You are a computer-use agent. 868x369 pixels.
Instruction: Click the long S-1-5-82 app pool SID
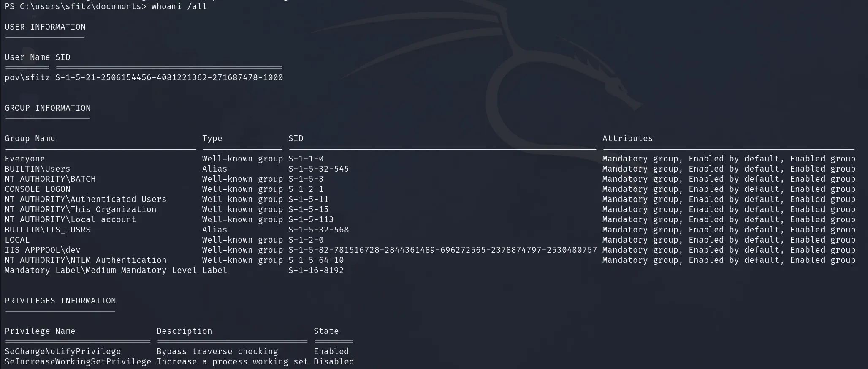pyautogui.click(x=443, y=250)
